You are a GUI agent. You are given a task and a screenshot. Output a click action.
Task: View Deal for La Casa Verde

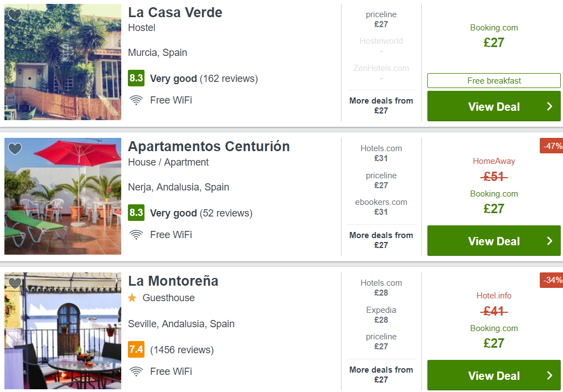[494, 106]
